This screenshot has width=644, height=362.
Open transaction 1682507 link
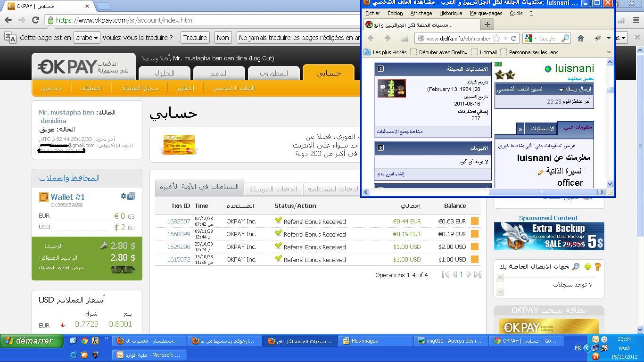179,221
